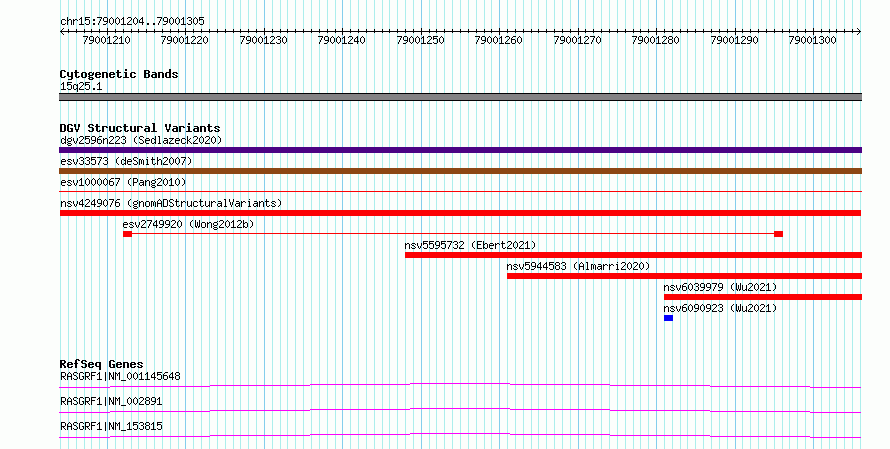This screenshot has width=890, height=449.
Task: Click the thin red esv1000067 line
Action: pyautogui.click(x=460, y=192)
